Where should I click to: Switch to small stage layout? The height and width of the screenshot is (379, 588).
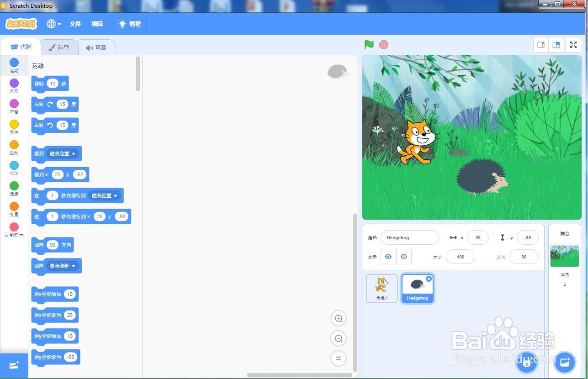[x=541, y=45]
